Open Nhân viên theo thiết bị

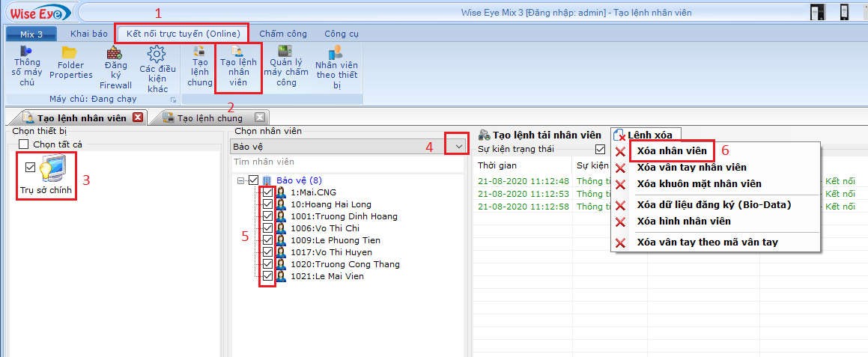(337, 67)
